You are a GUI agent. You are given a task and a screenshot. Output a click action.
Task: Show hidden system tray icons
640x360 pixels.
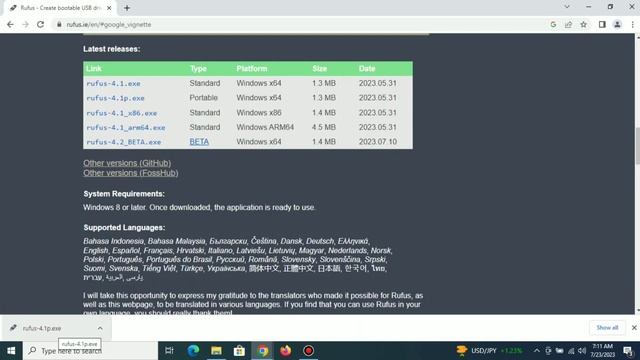(x=537, y=351)
